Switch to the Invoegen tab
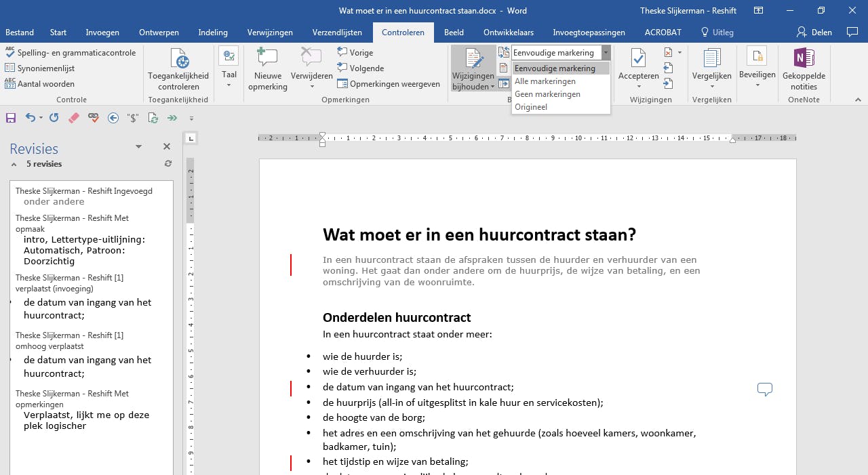The height and width of the screenshot is (475, 868). [102, 32]
